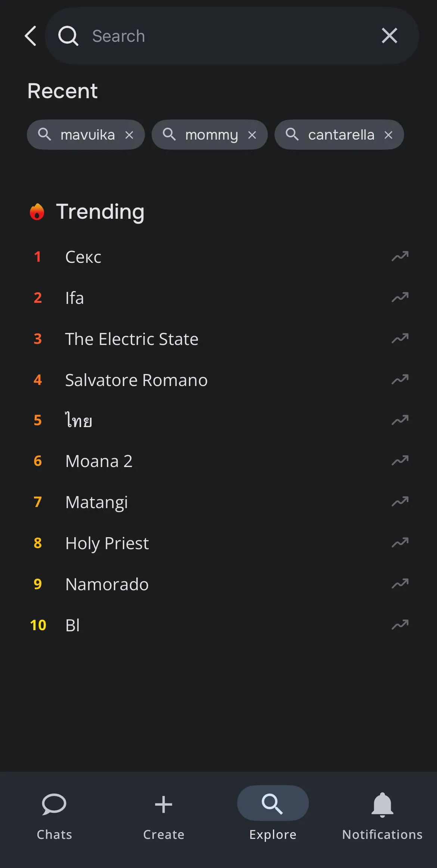437x868 pixels.
Task: Tap the back arrow icon
Action: pos(31,36)
